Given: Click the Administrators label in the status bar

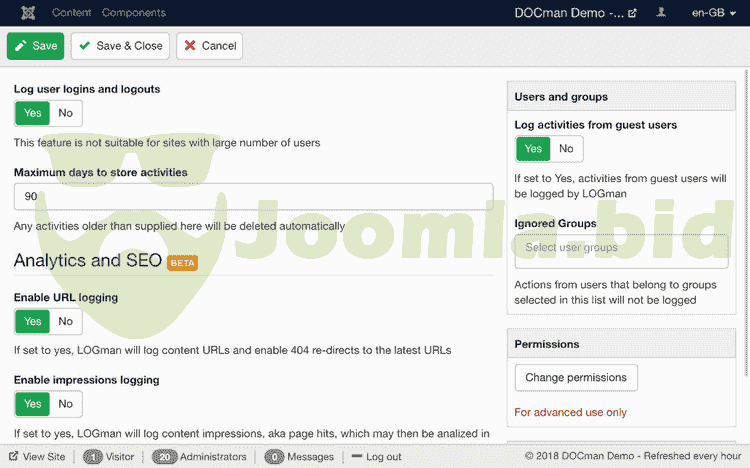Looking at the screenshot, I should [x=213, y=457].
